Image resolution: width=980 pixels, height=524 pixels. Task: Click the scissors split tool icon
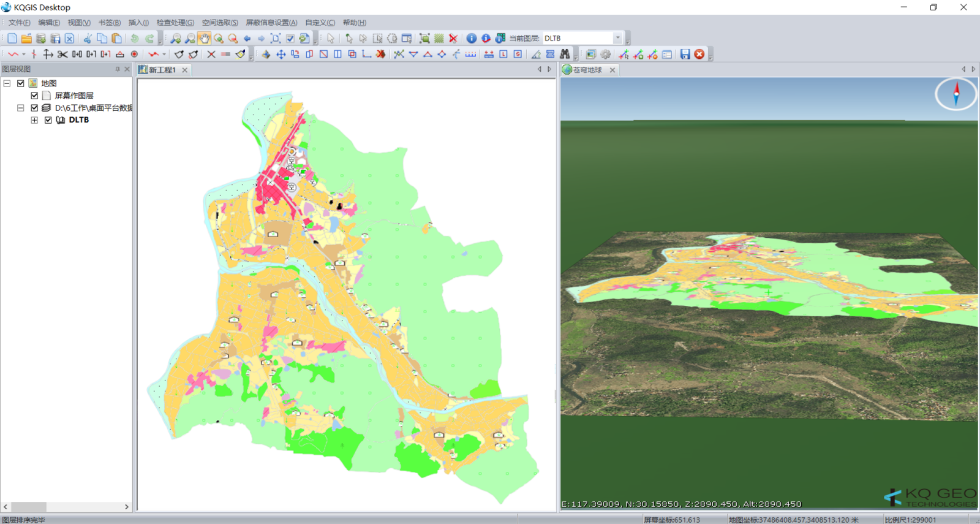pos(62,55)
